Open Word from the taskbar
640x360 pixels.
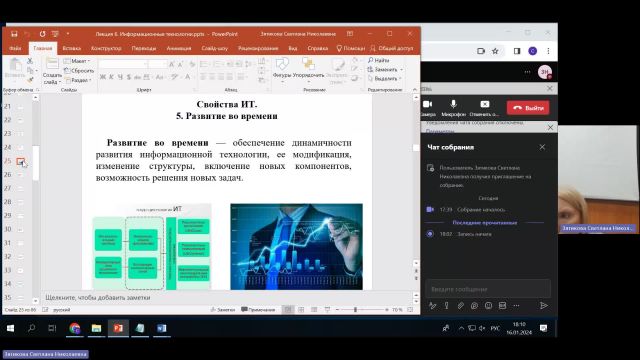coord(161,328)
